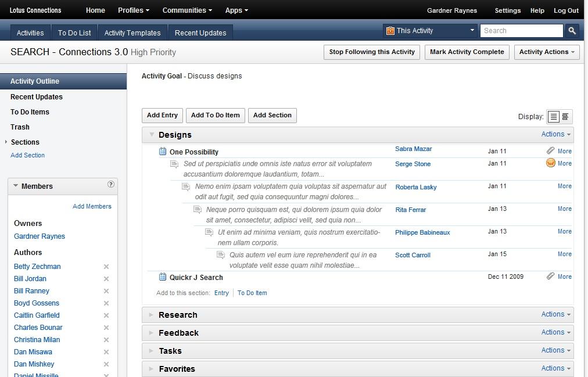Screen dimensions: 588x377
Task: Remove Christina Milan with X icon
Action: (x=106, y=339)
